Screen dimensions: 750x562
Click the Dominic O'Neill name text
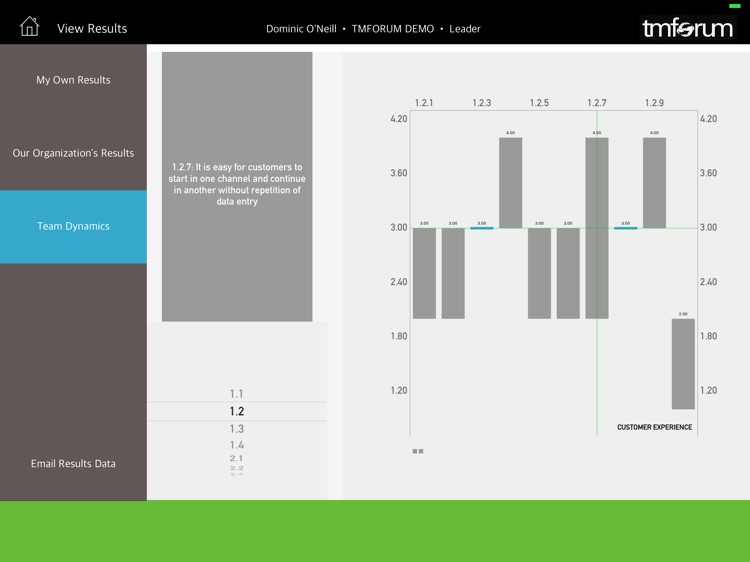(x=301, y=29)
